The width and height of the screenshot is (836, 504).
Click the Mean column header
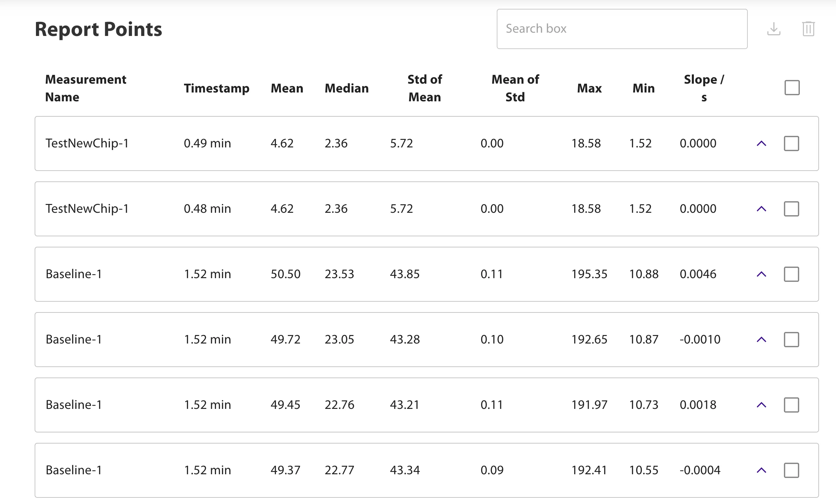point(287,88)
